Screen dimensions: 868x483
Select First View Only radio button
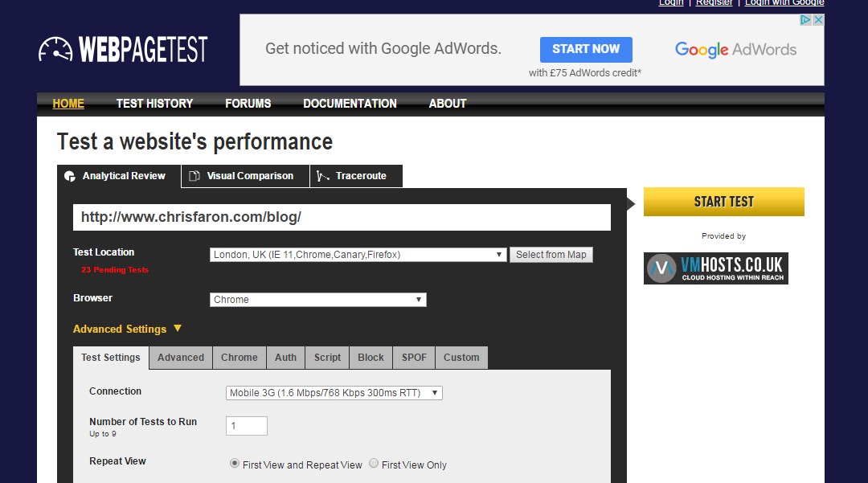pyautogui.click(x=374, y=464)
